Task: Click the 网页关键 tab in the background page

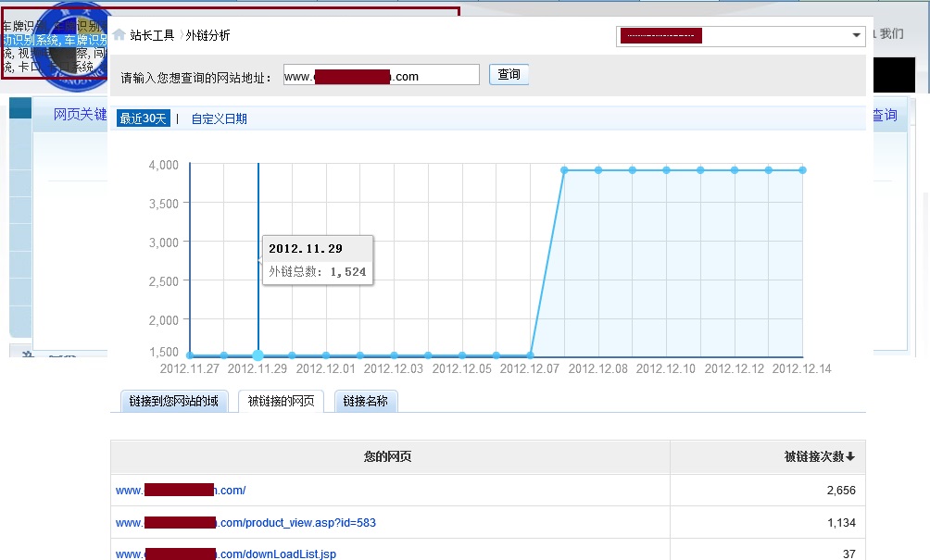Action: coord(80,115)
